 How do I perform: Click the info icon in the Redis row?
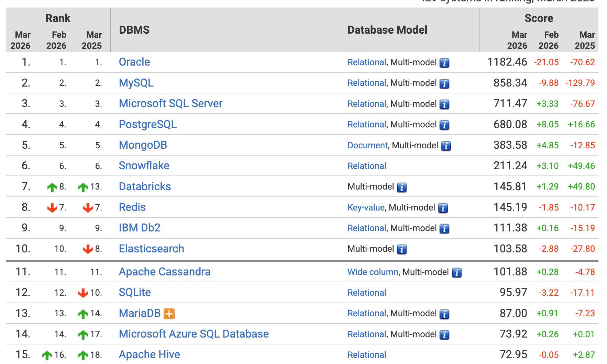pos(443,208)
